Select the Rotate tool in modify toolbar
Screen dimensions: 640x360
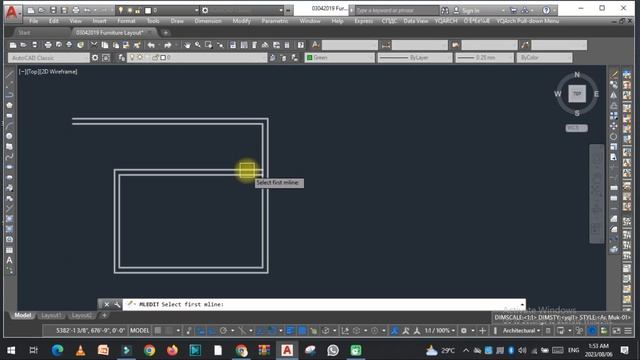(x=613, y=136)
